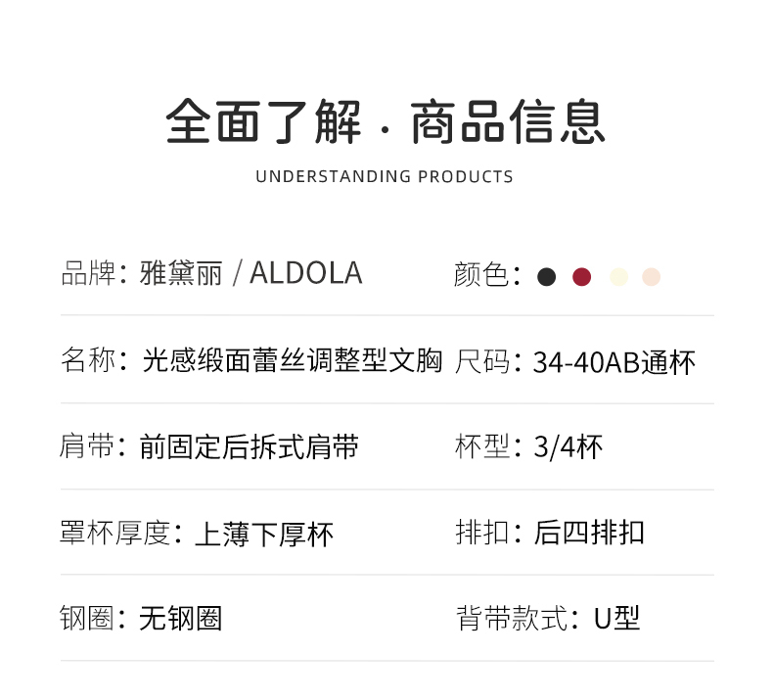Pick the cream color swatch
The image size is (773, 700).
tap(617, 277)
